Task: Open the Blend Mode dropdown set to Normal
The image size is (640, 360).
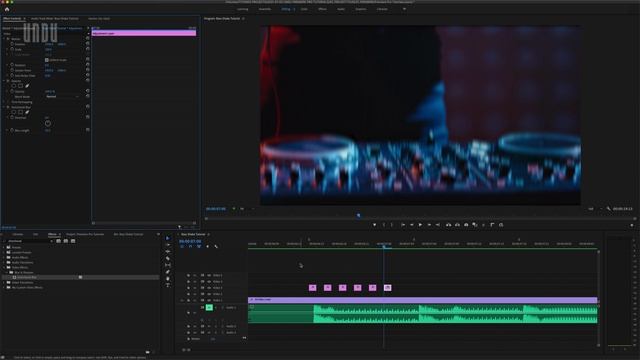Action: point(62,97)
